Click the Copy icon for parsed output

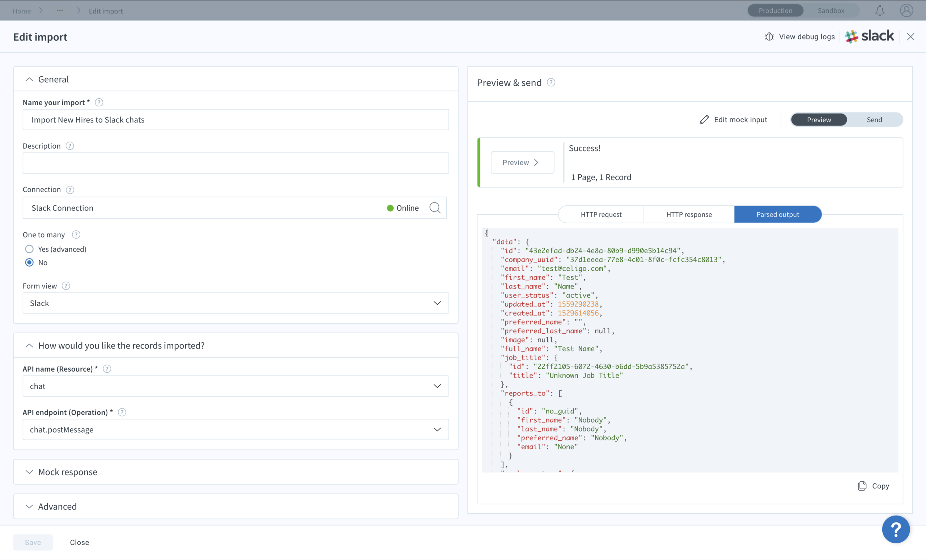pyautogui.click(x=862, y=485)
